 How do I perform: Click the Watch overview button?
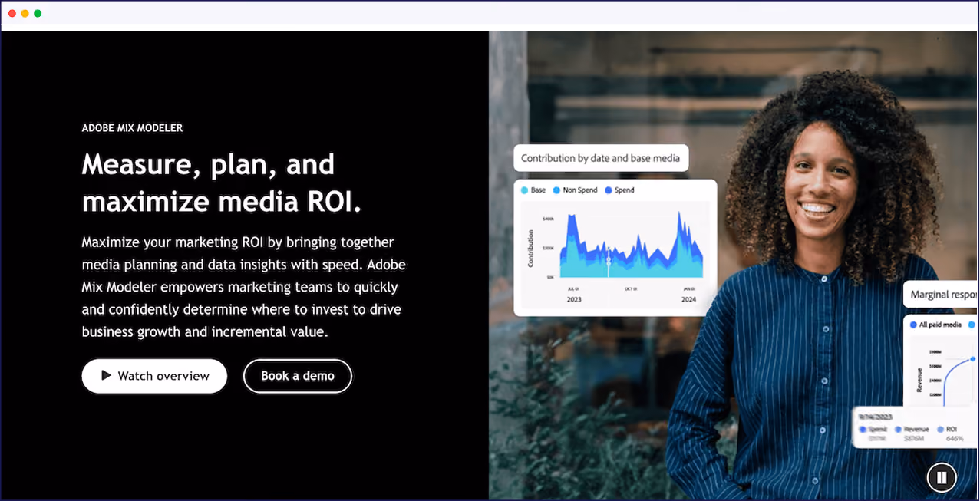(155, 376)
